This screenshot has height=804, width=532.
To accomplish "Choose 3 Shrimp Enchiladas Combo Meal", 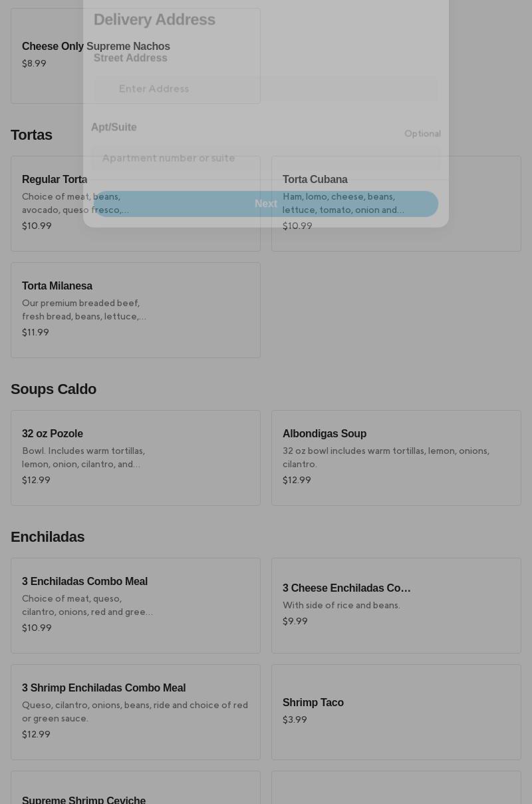I will point(136,711).
